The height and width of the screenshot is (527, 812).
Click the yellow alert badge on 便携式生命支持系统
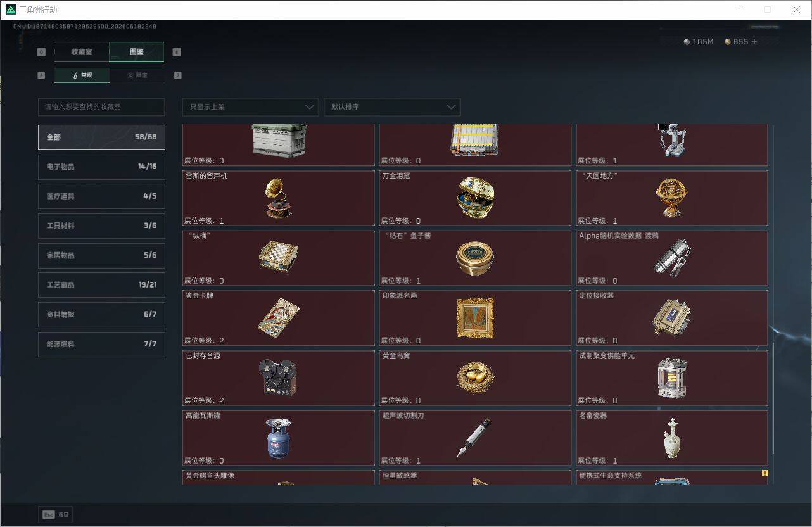764,473
